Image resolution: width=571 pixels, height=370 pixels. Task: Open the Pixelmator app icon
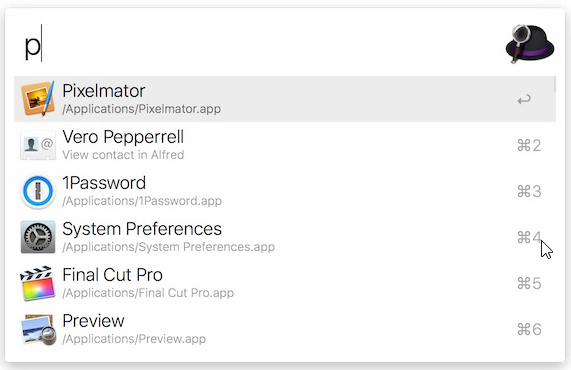click(38, 98)
